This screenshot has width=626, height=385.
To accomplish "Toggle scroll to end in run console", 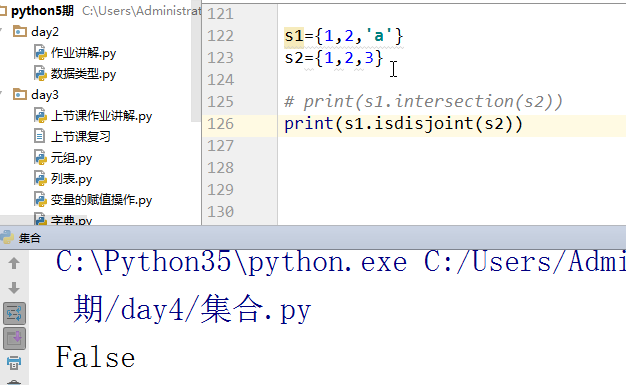I will tap(14, 339).
